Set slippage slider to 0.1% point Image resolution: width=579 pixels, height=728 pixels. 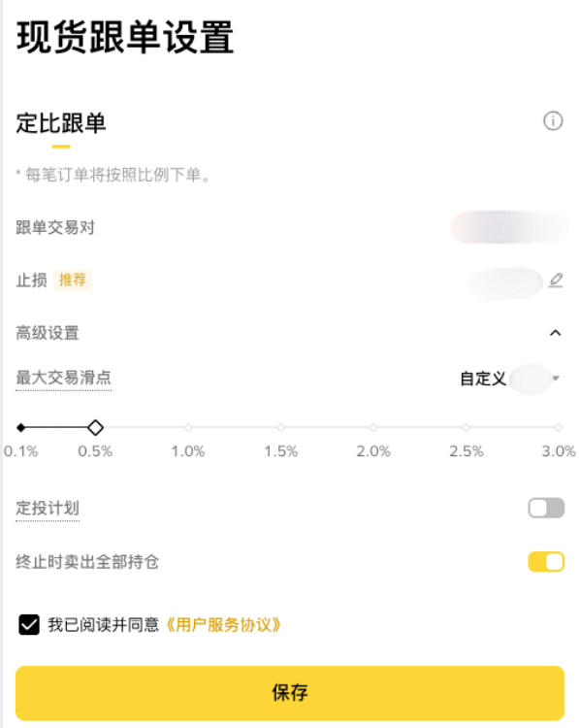coord(21,428)
